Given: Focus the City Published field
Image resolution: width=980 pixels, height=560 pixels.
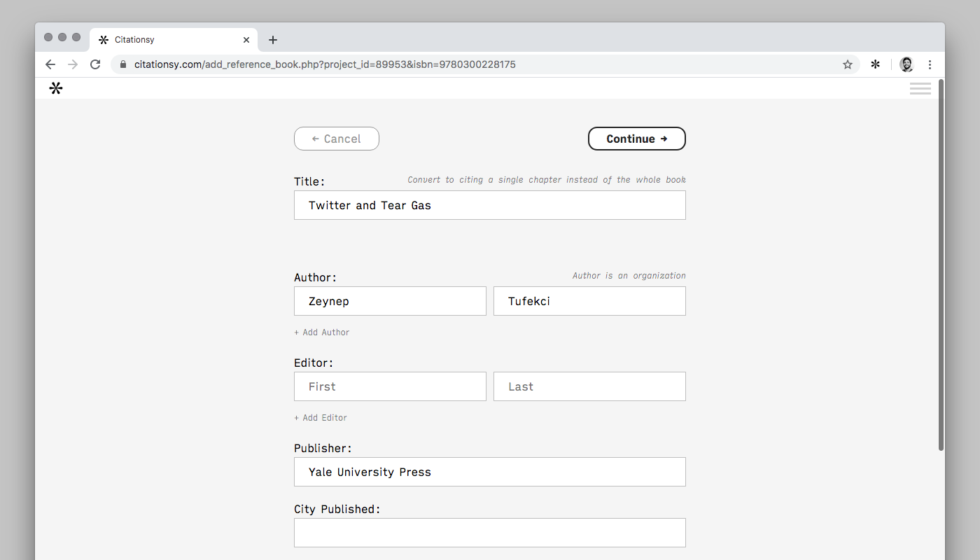Looking at the screenshot, I should [x=490, y=533].
